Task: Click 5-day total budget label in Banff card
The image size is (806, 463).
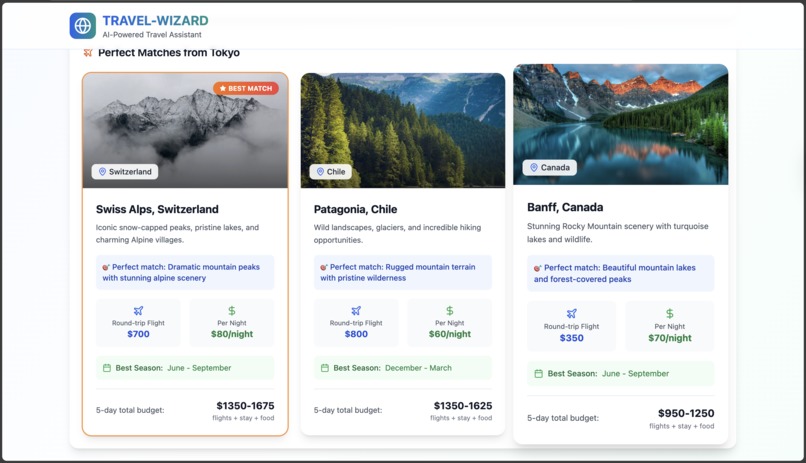Action: 563,418
